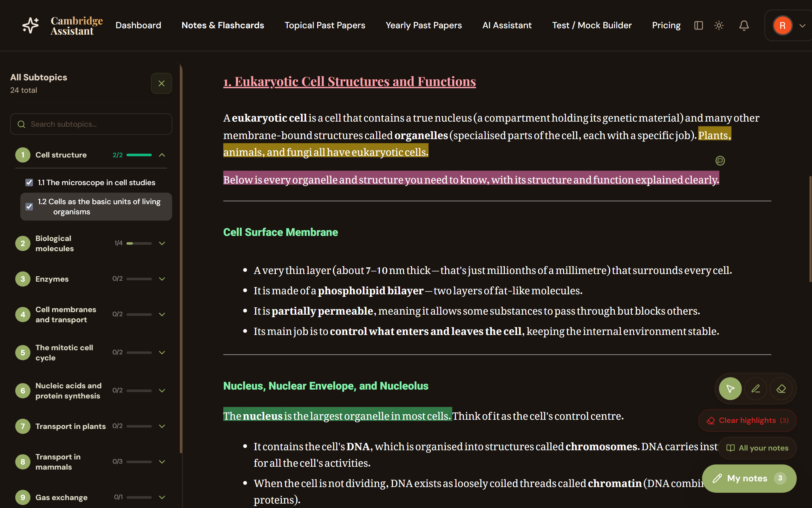Expand Cell membranes and transport chevron
812x508 pixels.
pyautogui.click(x=162, y=314)
